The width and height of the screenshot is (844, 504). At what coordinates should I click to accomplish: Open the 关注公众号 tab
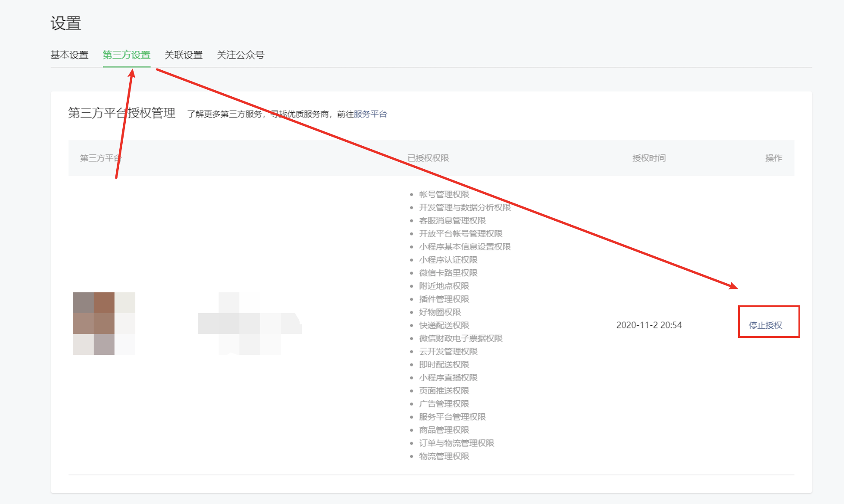coord(240,55)
